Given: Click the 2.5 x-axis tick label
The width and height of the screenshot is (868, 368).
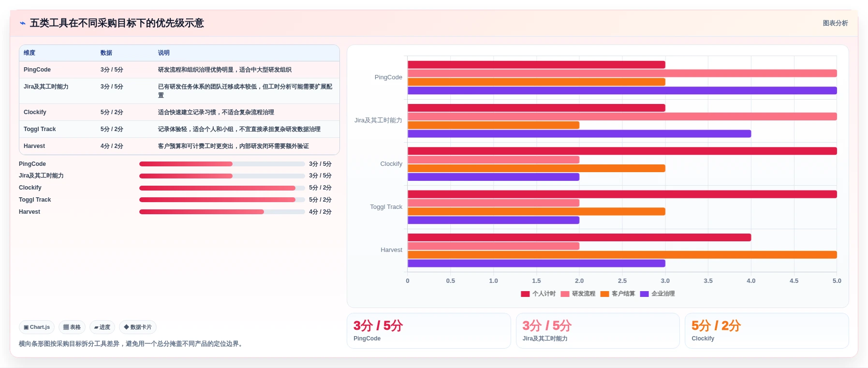Looking at the screenshot, I should click(x=622, y=281).
